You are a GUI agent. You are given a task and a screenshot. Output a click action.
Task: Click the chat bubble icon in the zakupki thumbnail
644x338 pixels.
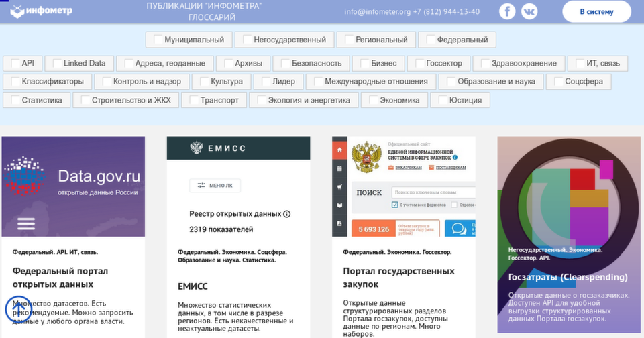pyautogui.click(x=459, y=228)
